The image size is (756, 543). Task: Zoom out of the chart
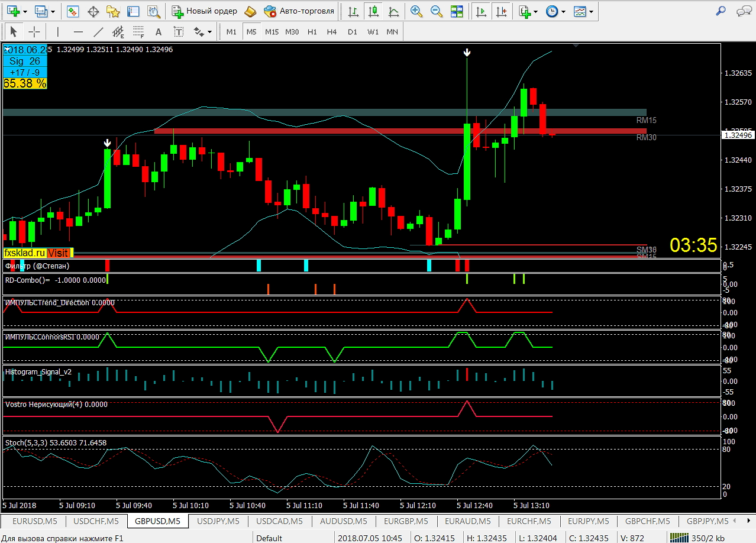pyautogui.click(x=437, y=11)
